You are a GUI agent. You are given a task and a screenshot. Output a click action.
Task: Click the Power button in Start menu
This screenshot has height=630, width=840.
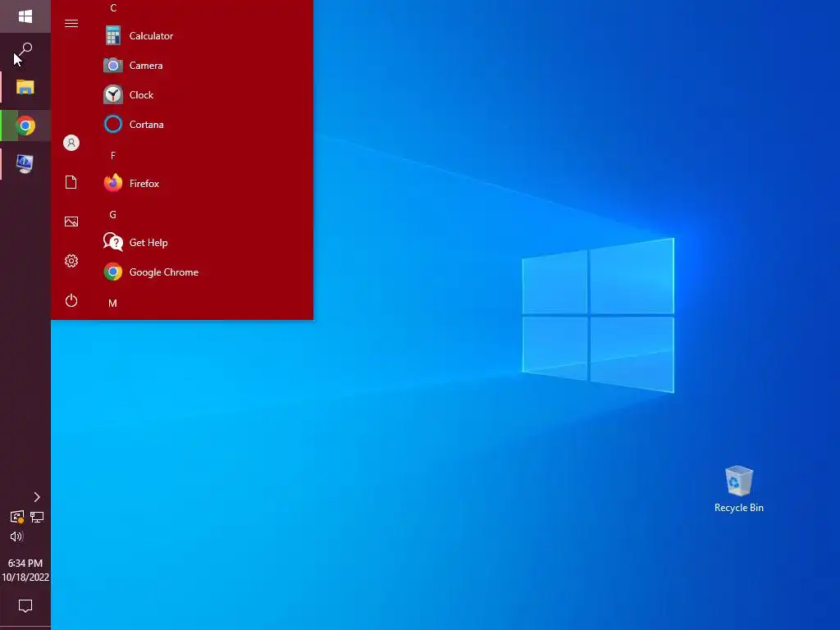coord(71,300)
